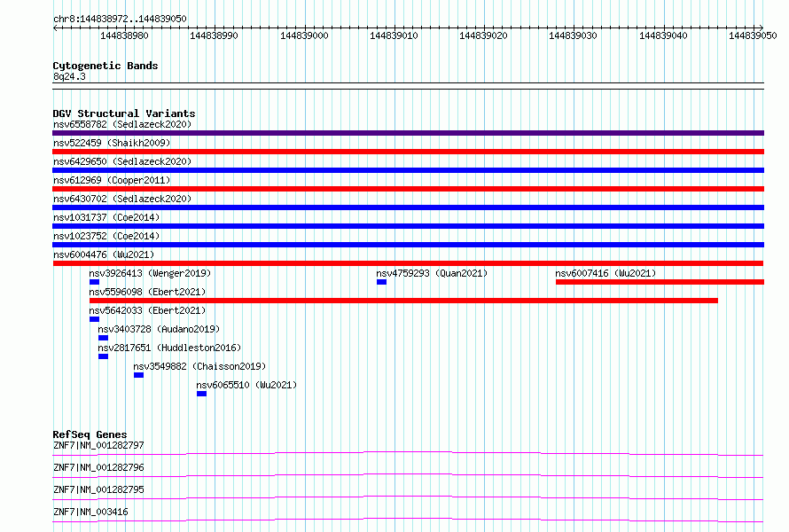Open the ZNF7|NM_001282796 gene label

tap(98, 467)
